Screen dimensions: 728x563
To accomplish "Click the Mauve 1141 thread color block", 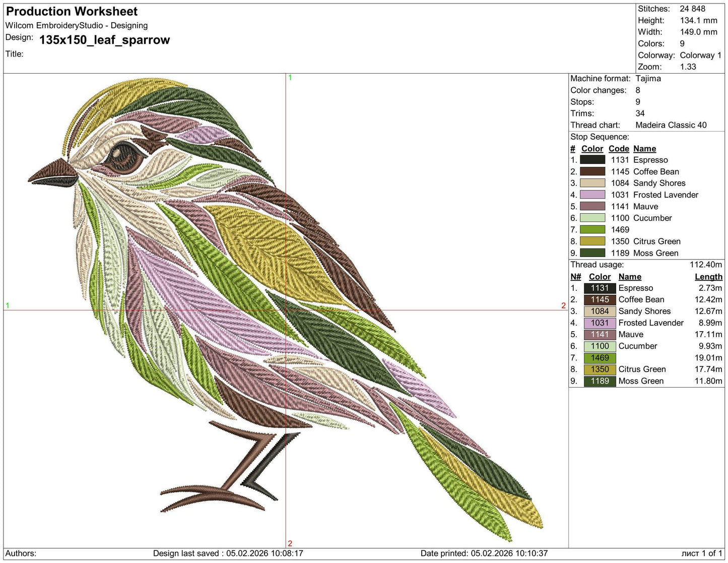I will pyautogui.click(x=592, y=206).
